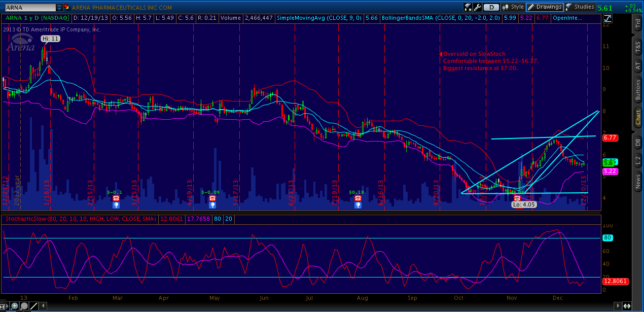
Task: Click the first earnings phone icon in February
Action: (116, 198)
